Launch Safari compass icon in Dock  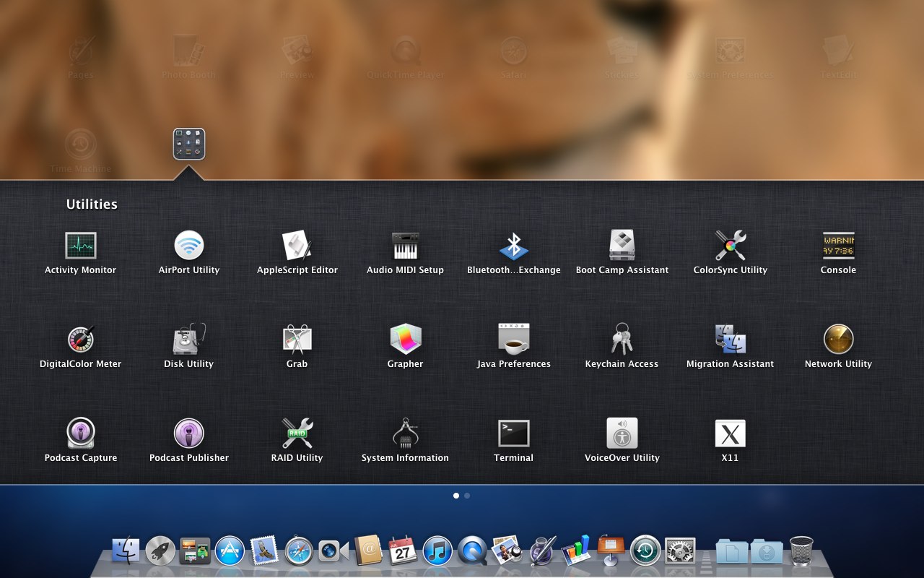tap(299, 551)
